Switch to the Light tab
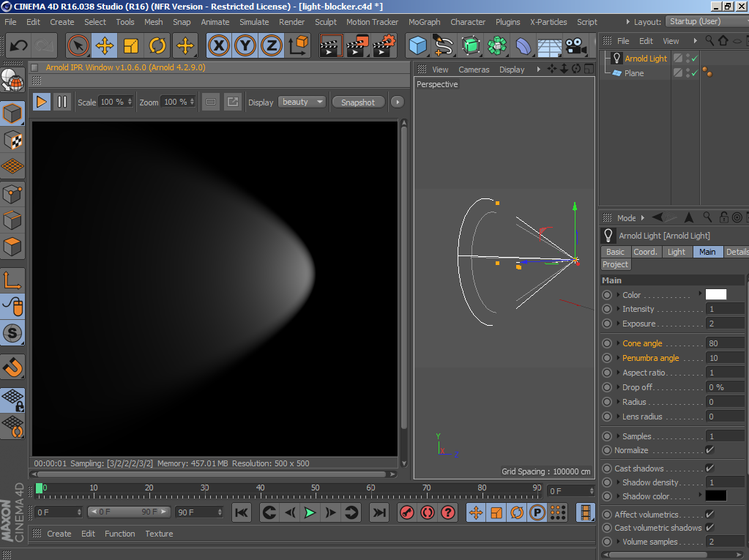Screen dimensions: 749x560 click(x=677, y=252)
